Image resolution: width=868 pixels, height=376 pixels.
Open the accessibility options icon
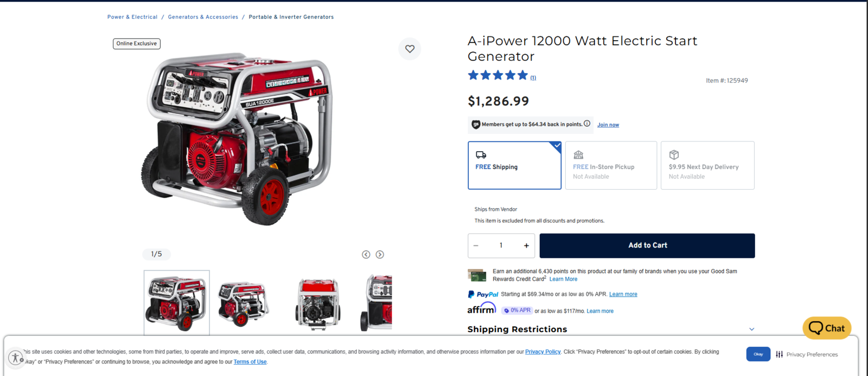click(15, 358)
